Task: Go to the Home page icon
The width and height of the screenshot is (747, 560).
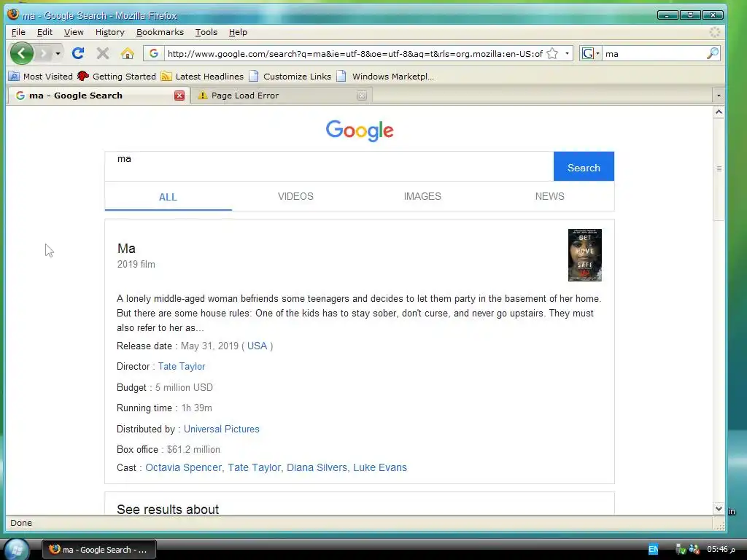Action: click(x=127, y=53)
